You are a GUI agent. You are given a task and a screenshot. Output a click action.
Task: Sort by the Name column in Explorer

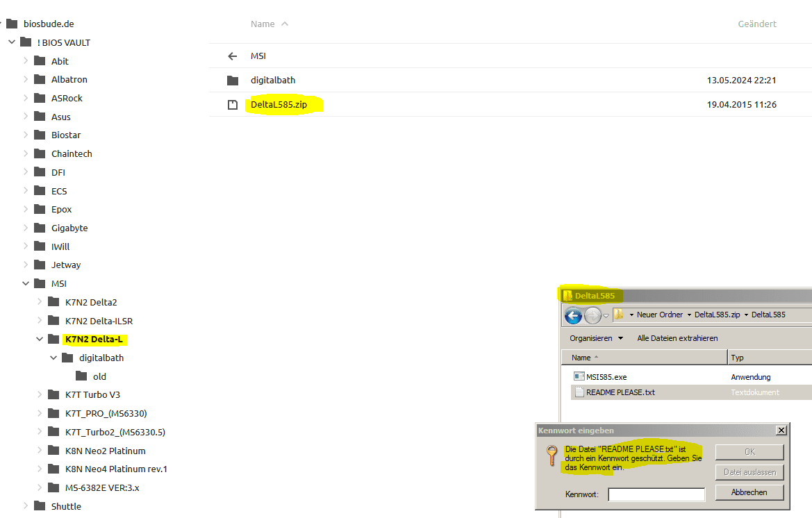point(644,358)
